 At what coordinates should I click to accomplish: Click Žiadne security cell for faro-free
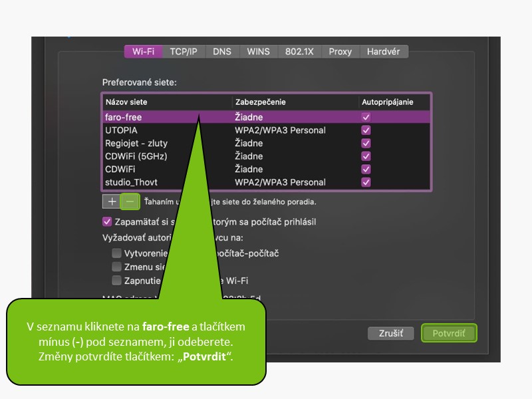(x=249, y=118)
